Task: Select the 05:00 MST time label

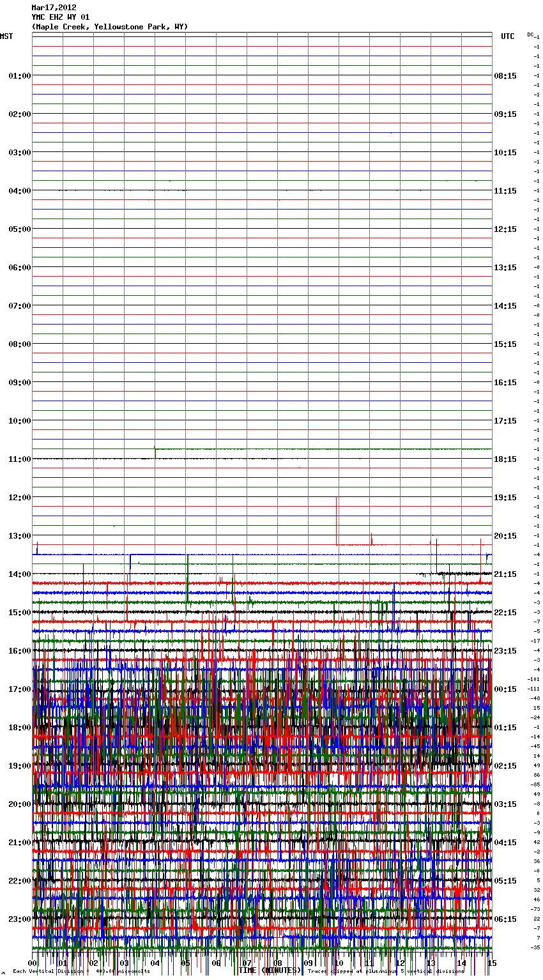Action: [x=19, y=229]
